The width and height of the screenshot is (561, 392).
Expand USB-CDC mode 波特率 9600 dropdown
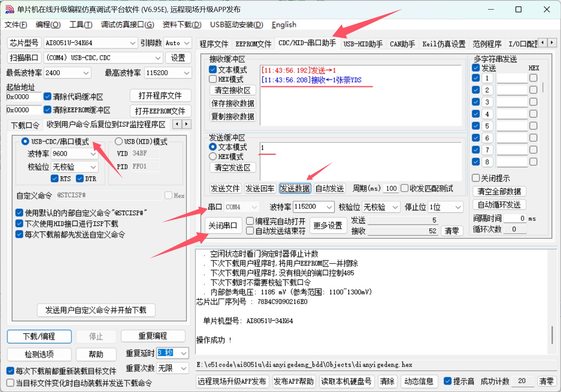(x=93, y=154)
